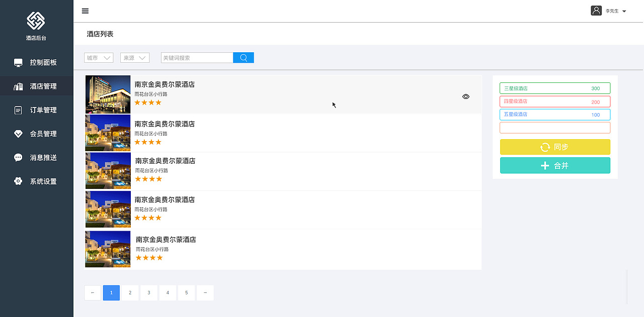Image resolution: width=644 pixels, height=317 pixels.
Task: Toggle the hamburger menu icon
Action: [x=85, y=11]
